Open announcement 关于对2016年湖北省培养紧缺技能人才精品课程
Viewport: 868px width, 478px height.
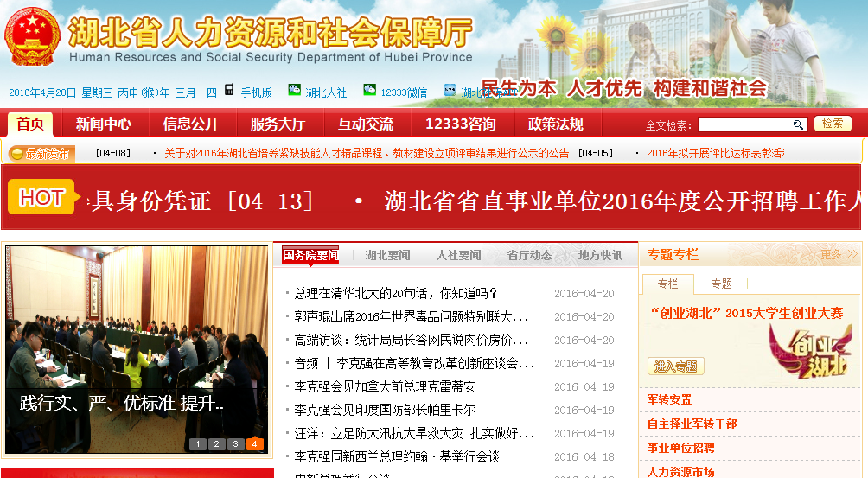pyautogui.click(x=367, y=153)
